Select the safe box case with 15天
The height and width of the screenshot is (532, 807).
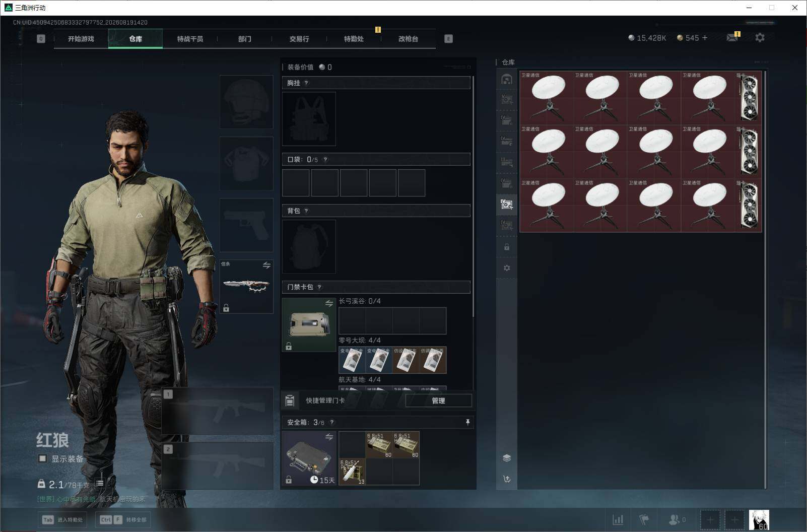coord(309,458)
